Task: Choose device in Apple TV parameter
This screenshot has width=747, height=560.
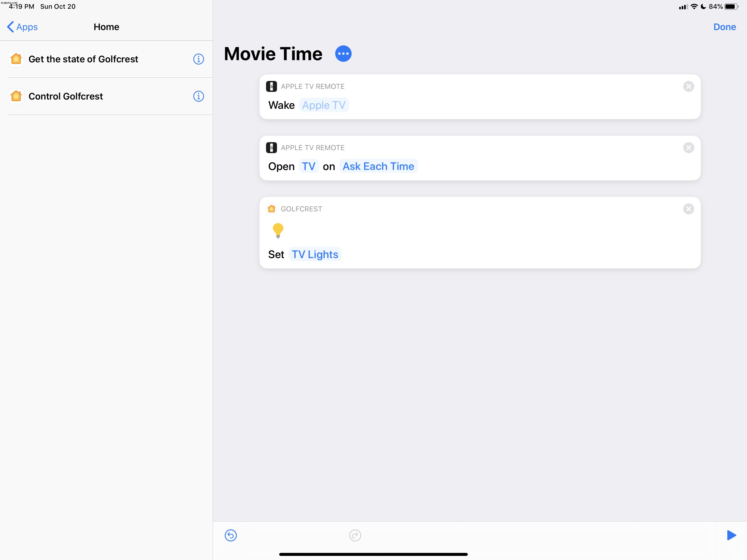Action: pos(324,105)
